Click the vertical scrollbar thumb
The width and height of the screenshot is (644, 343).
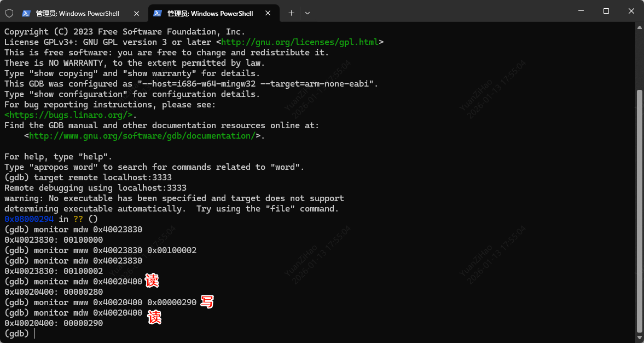tap(639, 208)
